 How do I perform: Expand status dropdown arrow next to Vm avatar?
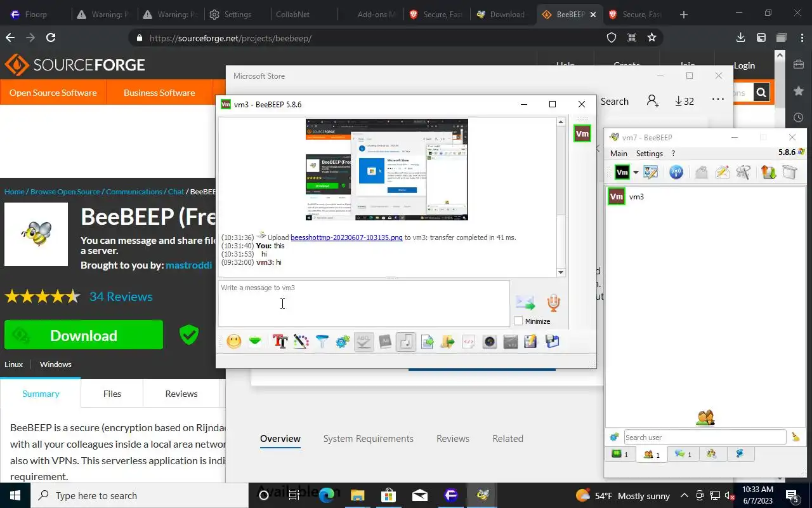(636, 173)
